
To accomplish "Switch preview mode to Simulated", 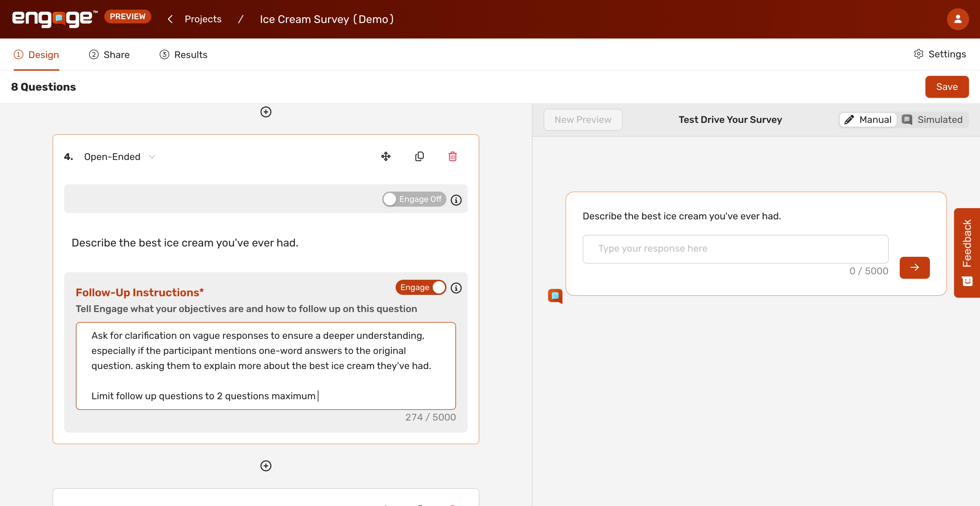I will pyautogui.click(x=932, y=119).
